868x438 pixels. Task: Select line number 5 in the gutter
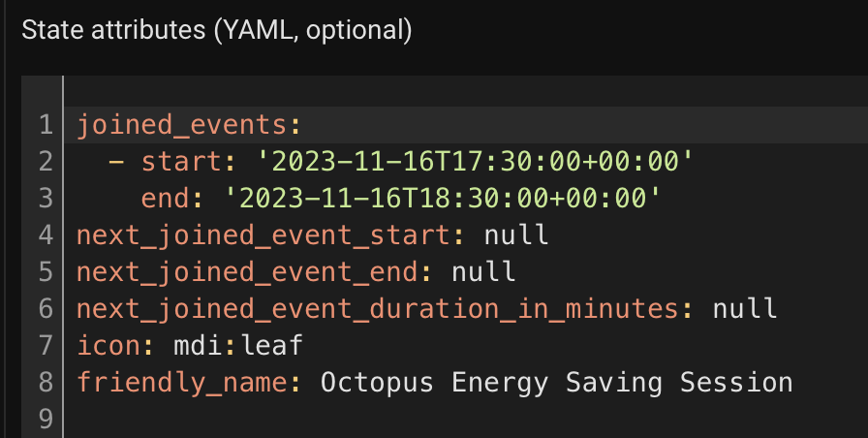46,272
